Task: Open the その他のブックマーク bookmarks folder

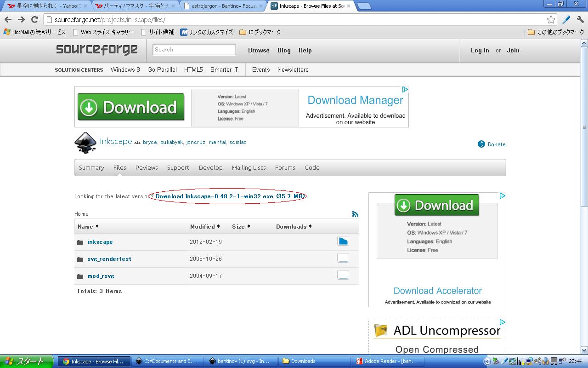Action: (556, 32)
